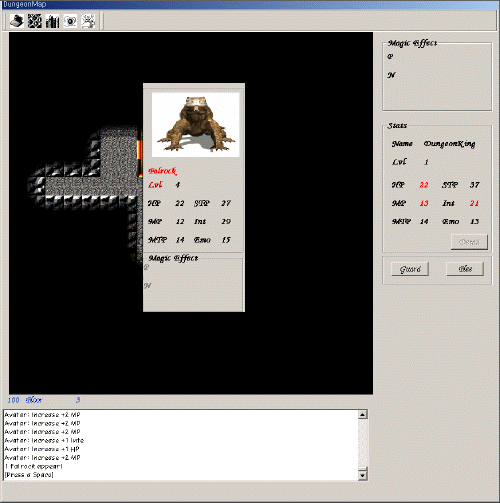Click the Stats group heading
Screen dimensions: 500x503
397,126
